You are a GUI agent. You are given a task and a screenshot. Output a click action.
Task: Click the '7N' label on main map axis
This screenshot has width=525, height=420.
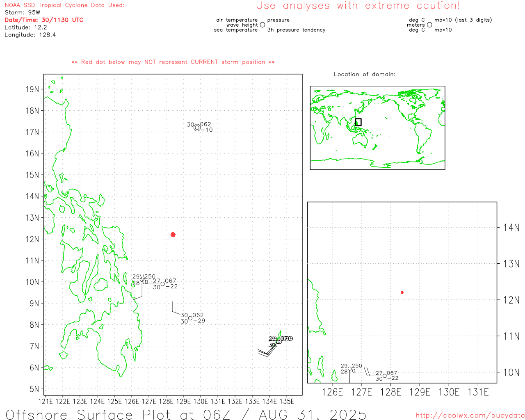tap(34, 346)
